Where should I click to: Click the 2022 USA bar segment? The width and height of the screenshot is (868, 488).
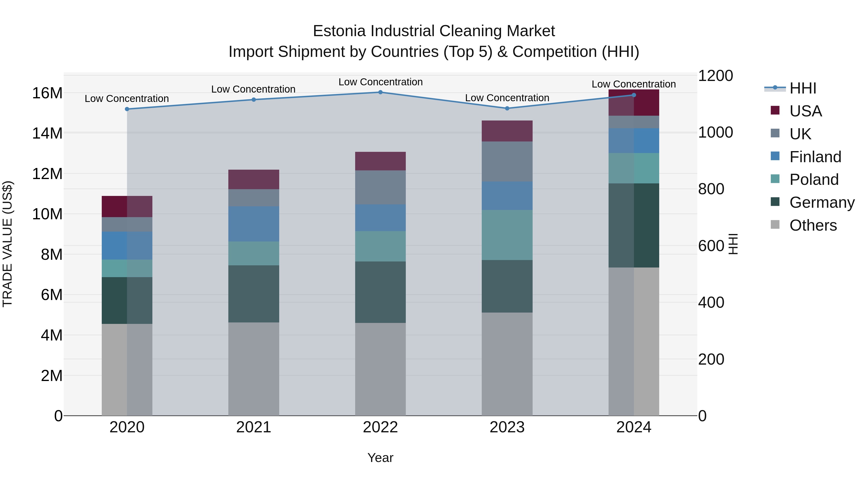(x=380, y=161)
